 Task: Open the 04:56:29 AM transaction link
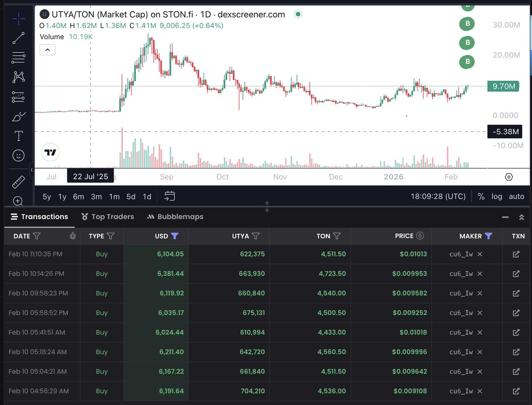pos(516,391)
